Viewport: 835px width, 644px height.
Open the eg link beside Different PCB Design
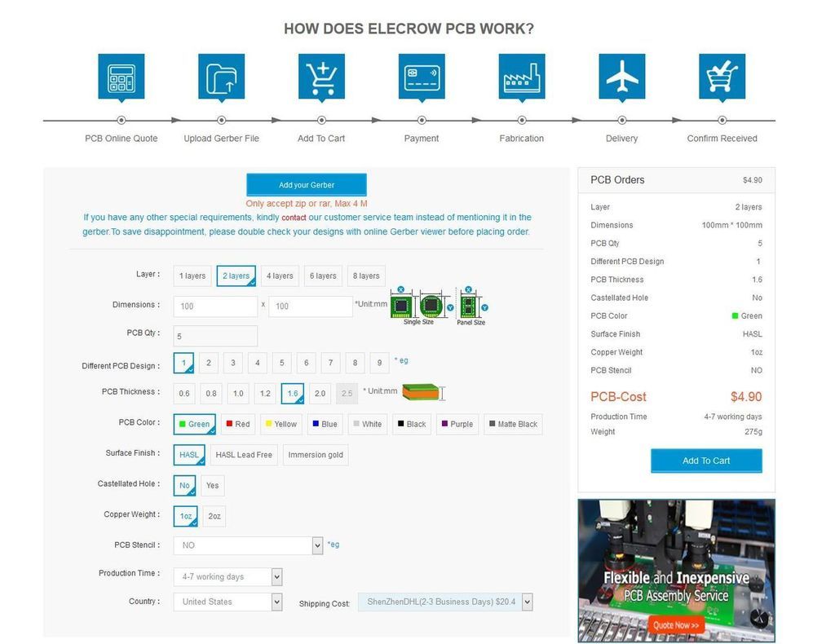pos(401,360)
